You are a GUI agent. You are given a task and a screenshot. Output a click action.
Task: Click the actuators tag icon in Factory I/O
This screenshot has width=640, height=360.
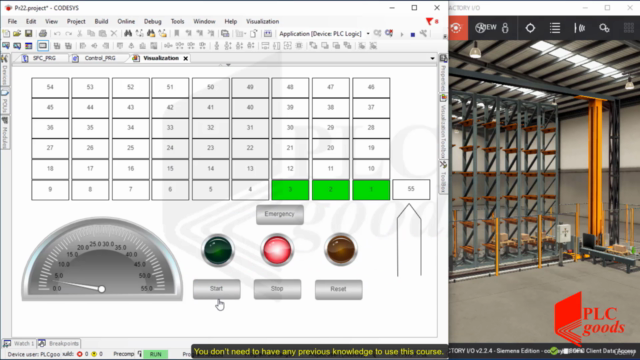click(604, 28)
